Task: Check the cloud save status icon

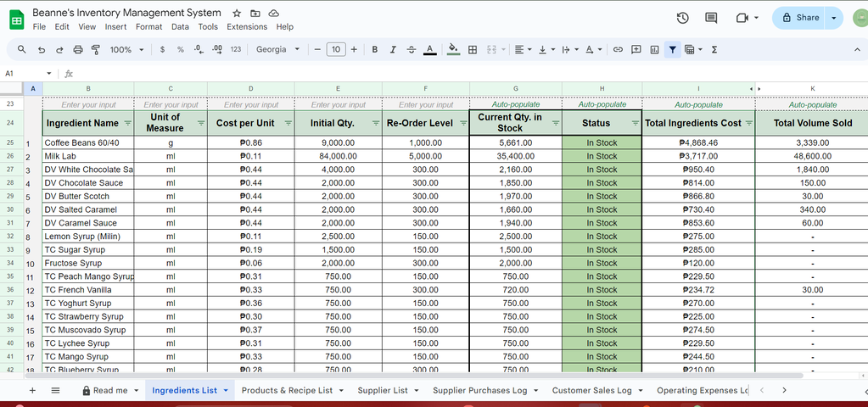Action: pyautogui.click(x=273, y=14)
